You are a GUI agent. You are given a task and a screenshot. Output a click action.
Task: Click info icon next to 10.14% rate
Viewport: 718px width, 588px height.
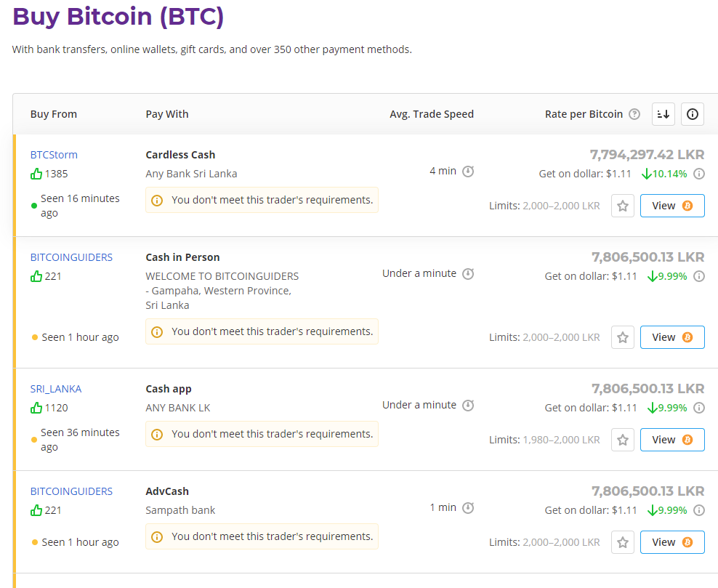pos(699,174)
